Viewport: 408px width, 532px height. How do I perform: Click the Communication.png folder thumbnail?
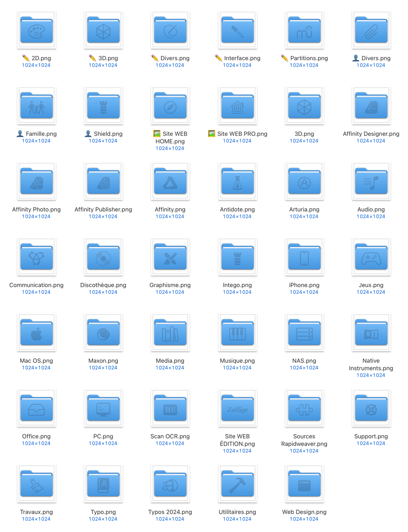coord(36,257)
